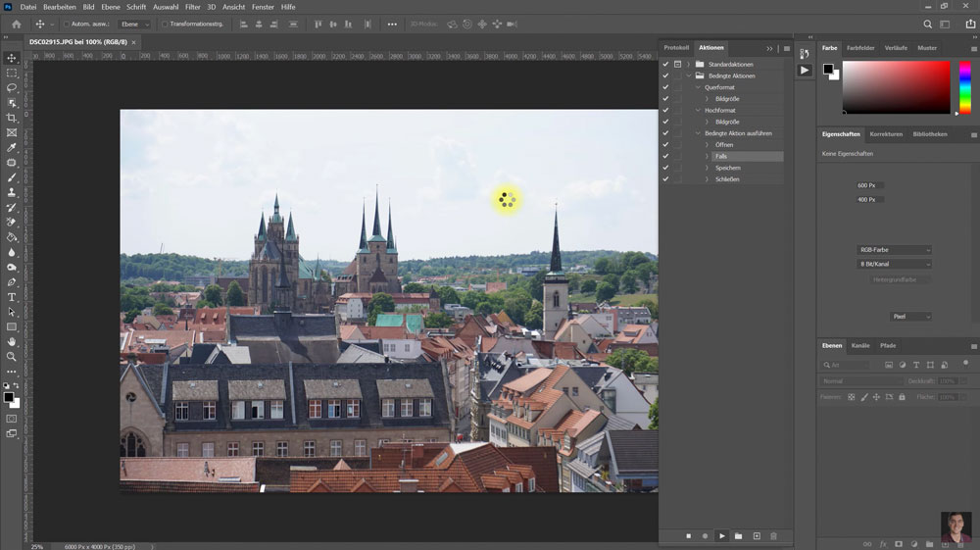Enable the Transformationsstrg. checkbox in options bar
Image resolution: width=980 pixels, height=550 pixels.
tap(166, 24)
